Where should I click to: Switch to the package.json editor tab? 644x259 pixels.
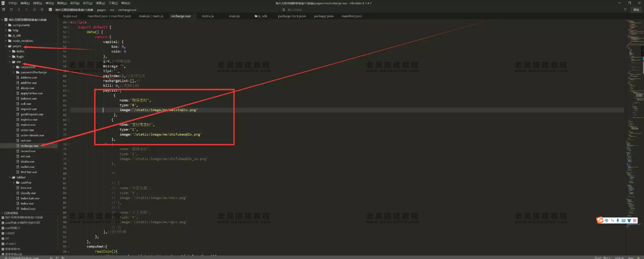click(x=323, y=16)
